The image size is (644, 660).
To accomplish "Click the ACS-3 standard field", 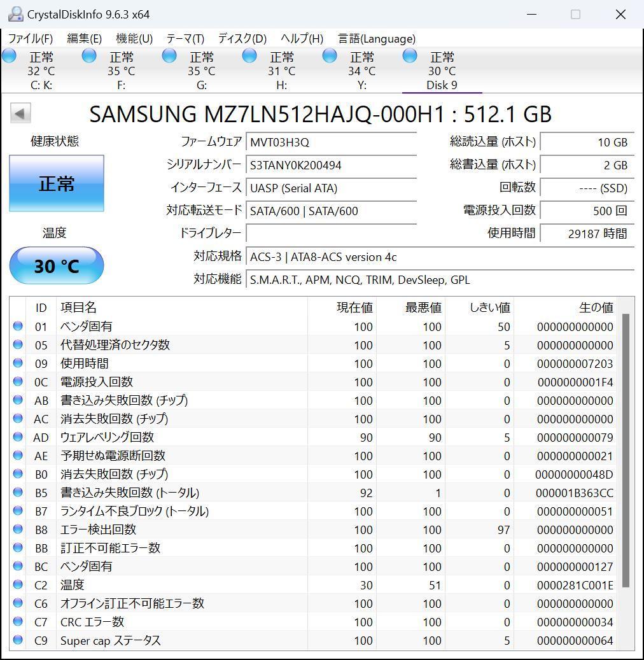I will click(440, 256).
